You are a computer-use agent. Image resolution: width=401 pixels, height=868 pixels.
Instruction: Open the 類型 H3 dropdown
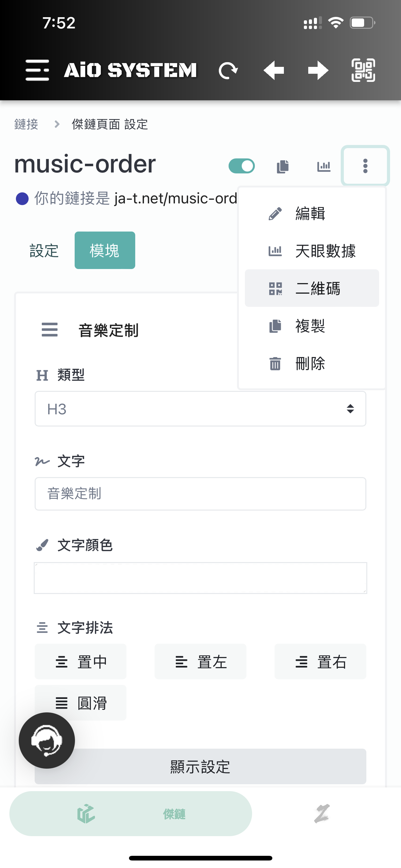[200, 409]
